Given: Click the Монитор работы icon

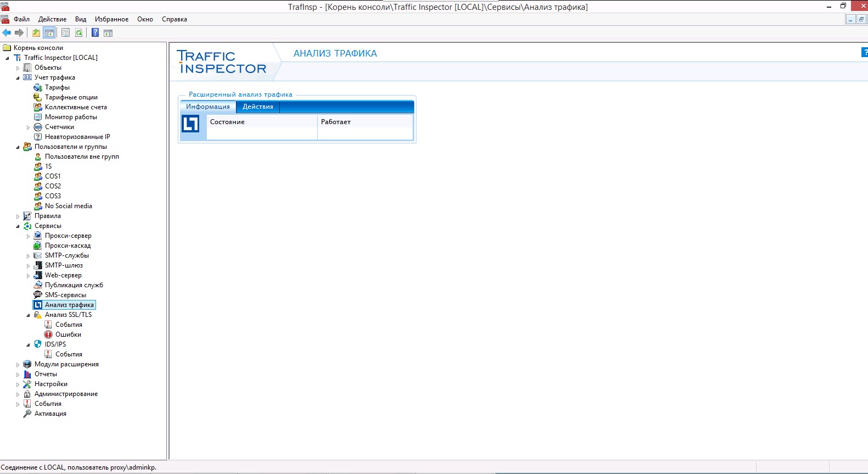Looking at the screenshot, I should [x=38, y=117].
